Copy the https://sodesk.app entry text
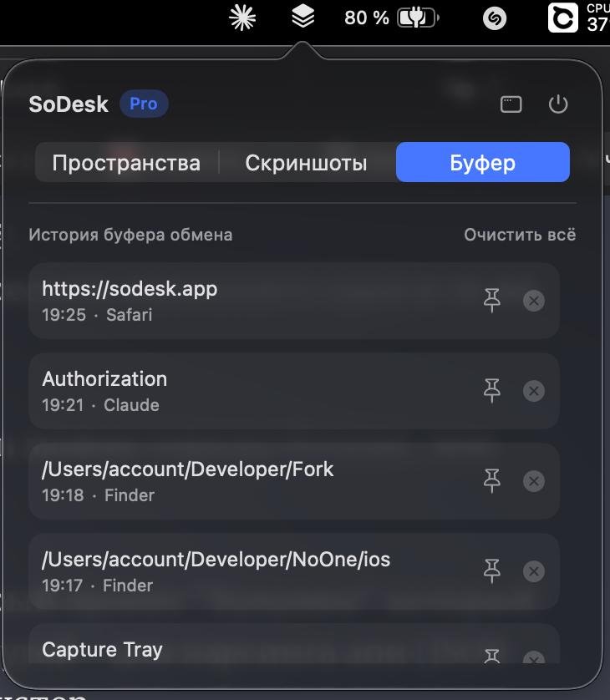Viewport: 610px width, 700px height. (130, 289)
